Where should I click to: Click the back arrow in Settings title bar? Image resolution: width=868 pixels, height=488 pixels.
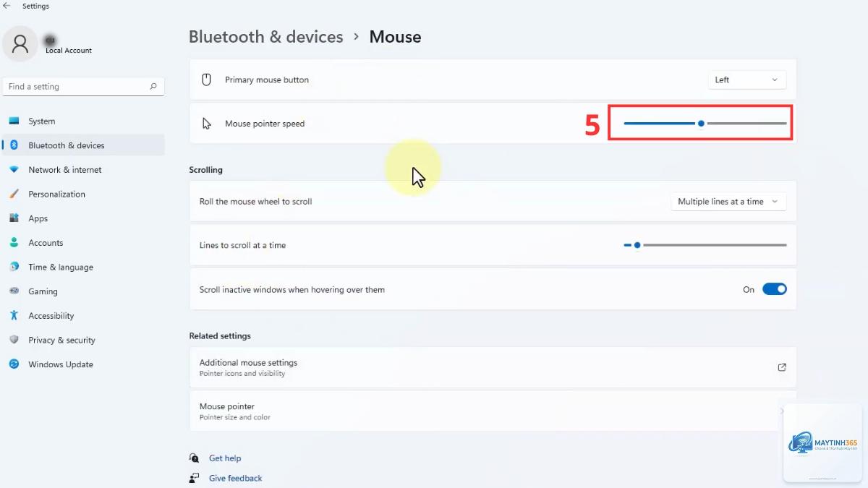point(7,6)
